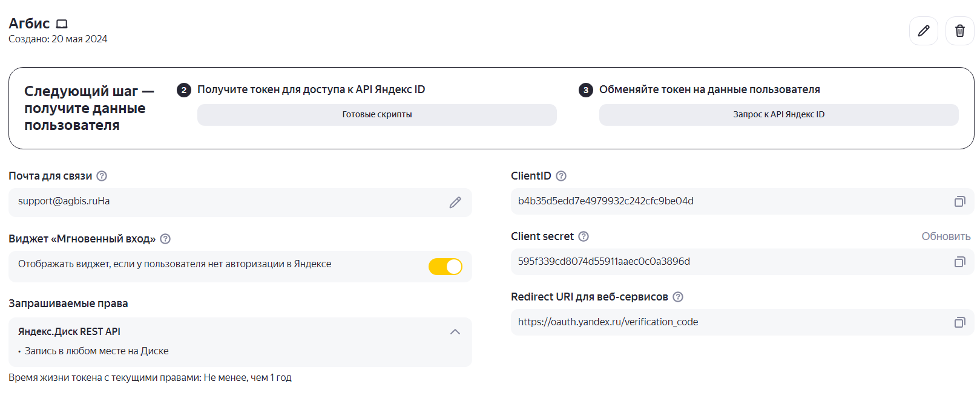Screen dimensions: 980x396
Task: Copy the Client secret value
Action: coord(959,262)
